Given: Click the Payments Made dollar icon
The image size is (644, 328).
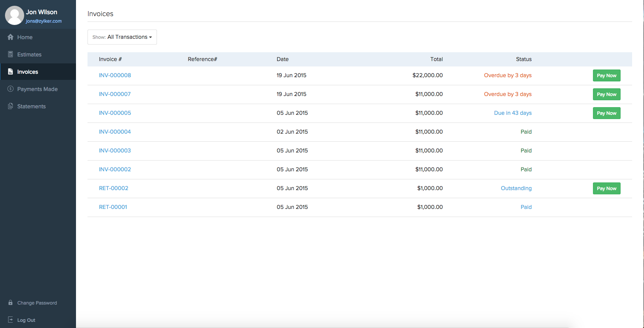Looking at the screenshot, I should pos(10,89).
